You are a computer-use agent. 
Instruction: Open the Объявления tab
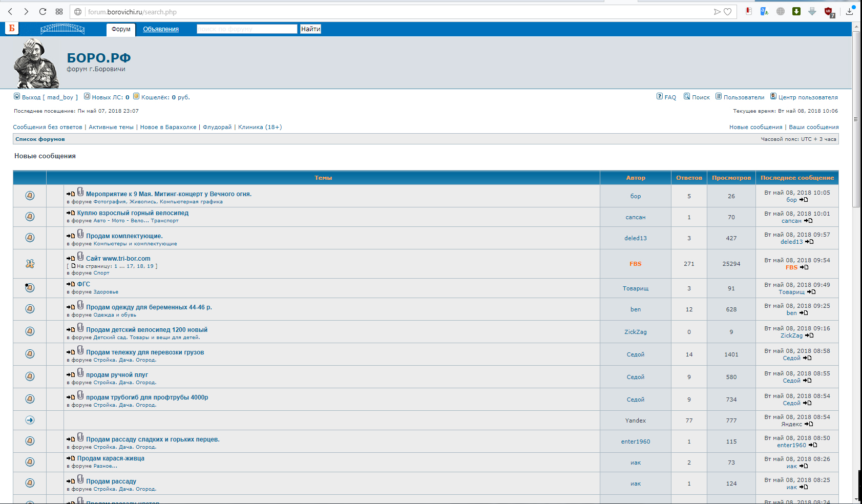pyautogui.click(x=161, y=29)
